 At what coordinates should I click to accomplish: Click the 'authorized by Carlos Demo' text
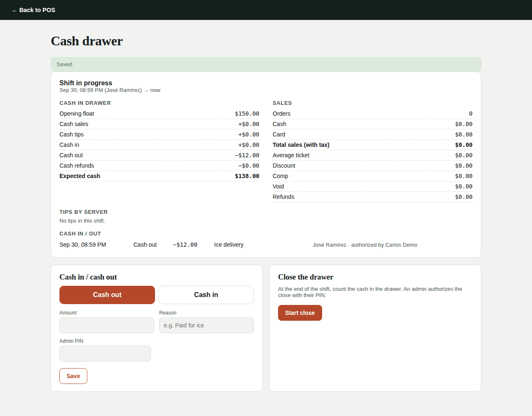click(384, 245)
